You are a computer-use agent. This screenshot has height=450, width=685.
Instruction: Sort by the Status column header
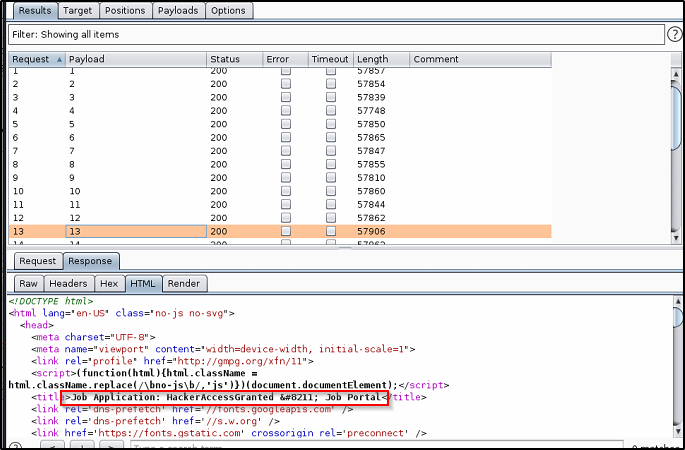pyautogui.click(x=235, y=59)
